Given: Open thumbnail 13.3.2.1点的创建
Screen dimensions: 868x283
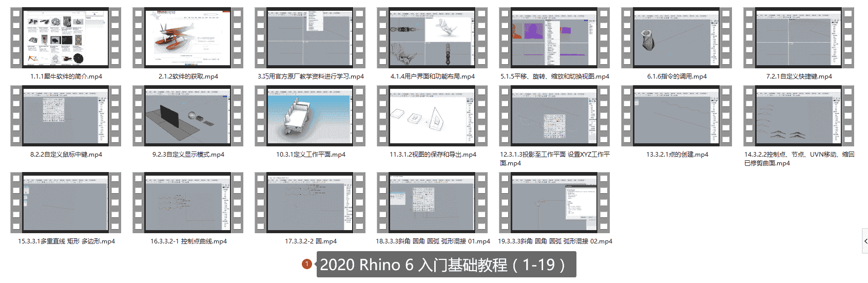Looking at the screenshot, I should click(x=677, y=116).
